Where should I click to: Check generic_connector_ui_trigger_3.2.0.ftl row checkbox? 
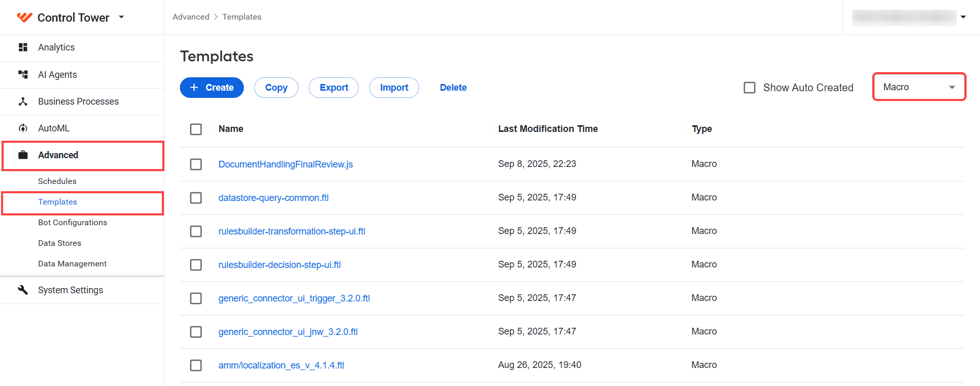196,298
